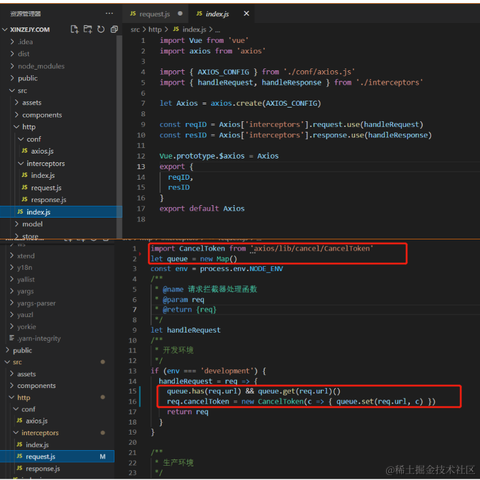Click the http breadcrumb segment
Image resolution: width=480 pixels, height=480 pixels.
(x=155, y=30)
